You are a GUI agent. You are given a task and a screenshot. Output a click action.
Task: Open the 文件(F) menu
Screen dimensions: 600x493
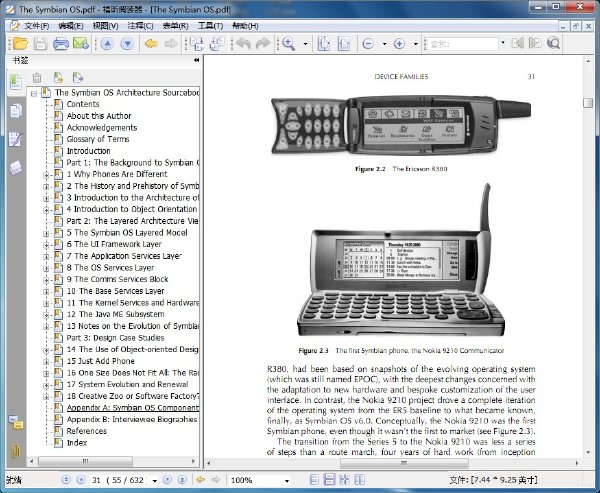point(37,26)
